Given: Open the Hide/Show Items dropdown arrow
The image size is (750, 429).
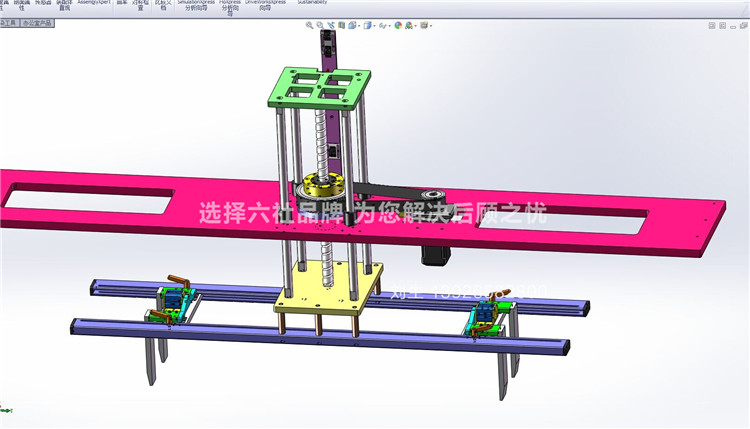Looking at the screenshot, I should point(389,26).
